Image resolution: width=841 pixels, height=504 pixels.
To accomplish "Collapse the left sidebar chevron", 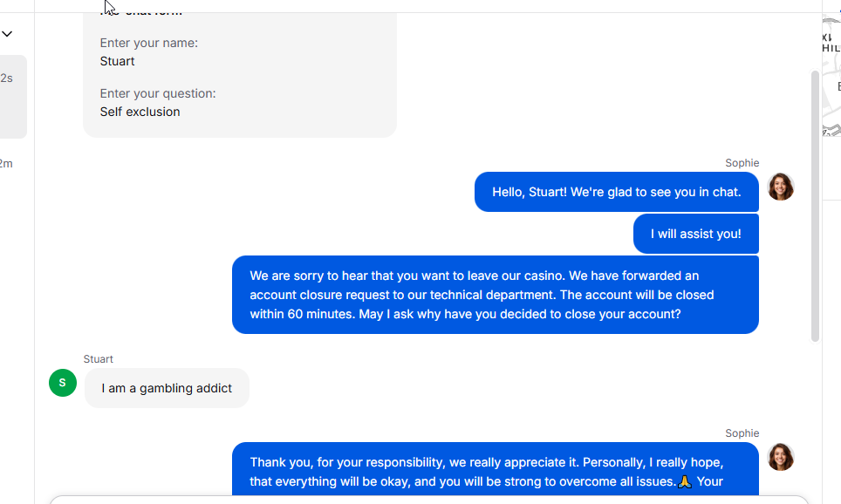I will (7, 34).
